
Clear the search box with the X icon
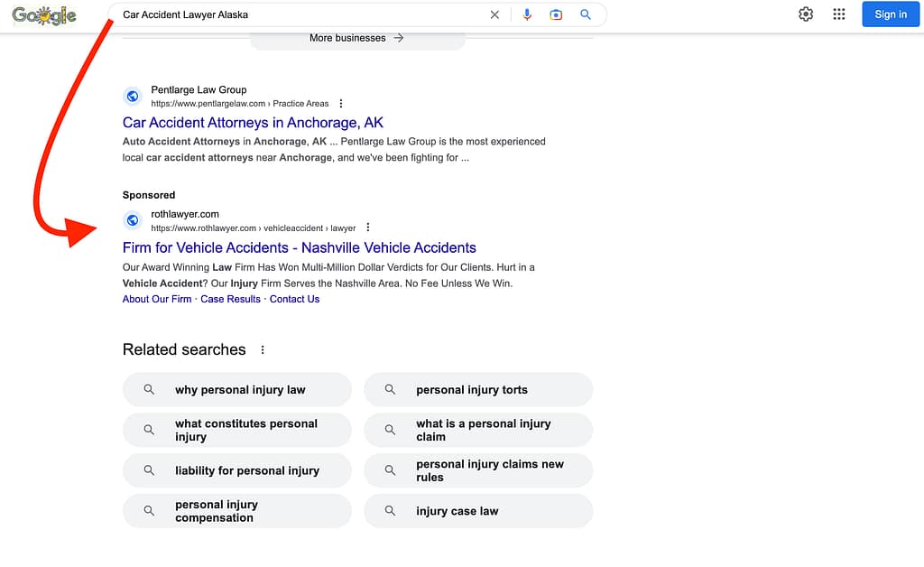(x=494, y=14)
